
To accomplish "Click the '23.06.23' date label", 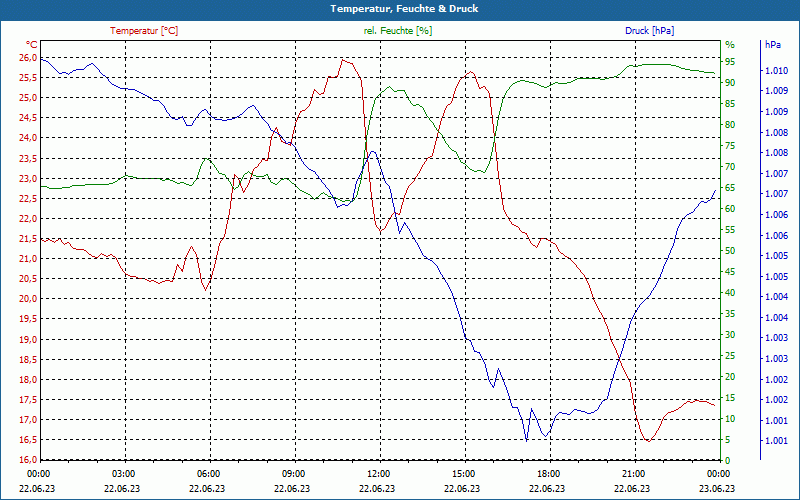I will pos(717,488).
